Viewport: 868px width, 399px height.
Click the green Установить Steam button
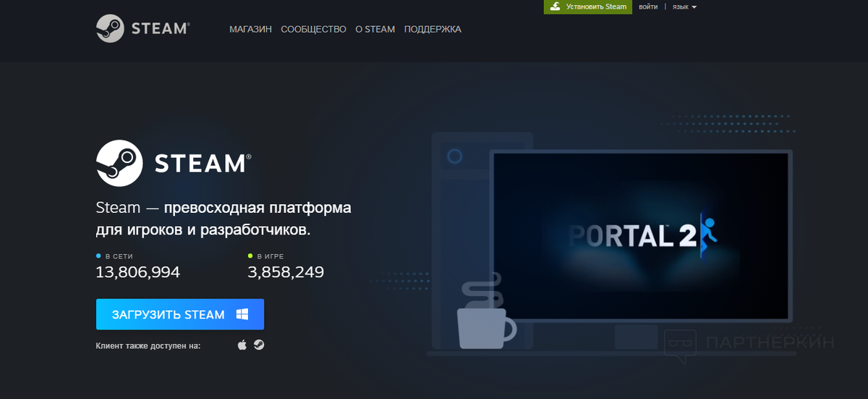[588, 7]
